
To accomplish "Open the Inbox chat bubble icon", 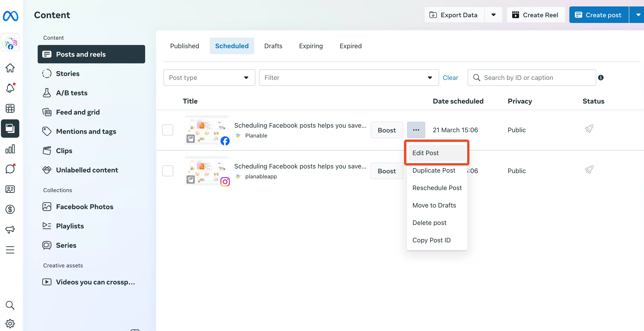I will (10, 169).
